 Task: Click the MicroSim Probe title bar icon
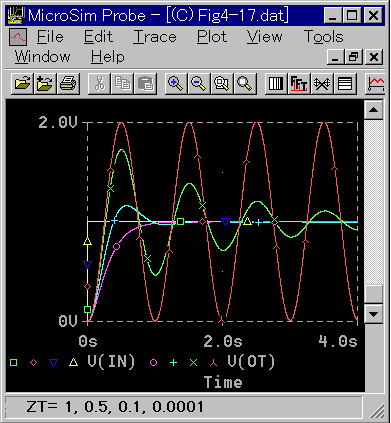pyautogui.click(x=16, y=15)
